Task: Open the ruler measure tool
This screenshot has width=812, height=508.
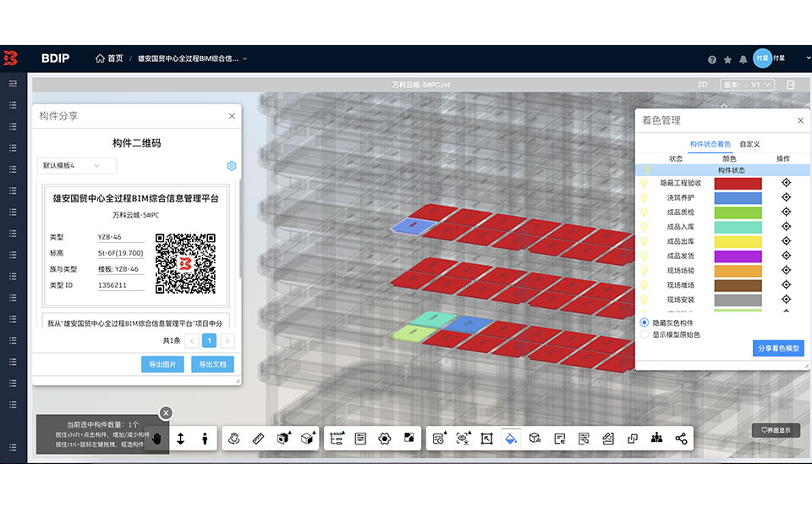Action: pos(258,439)
